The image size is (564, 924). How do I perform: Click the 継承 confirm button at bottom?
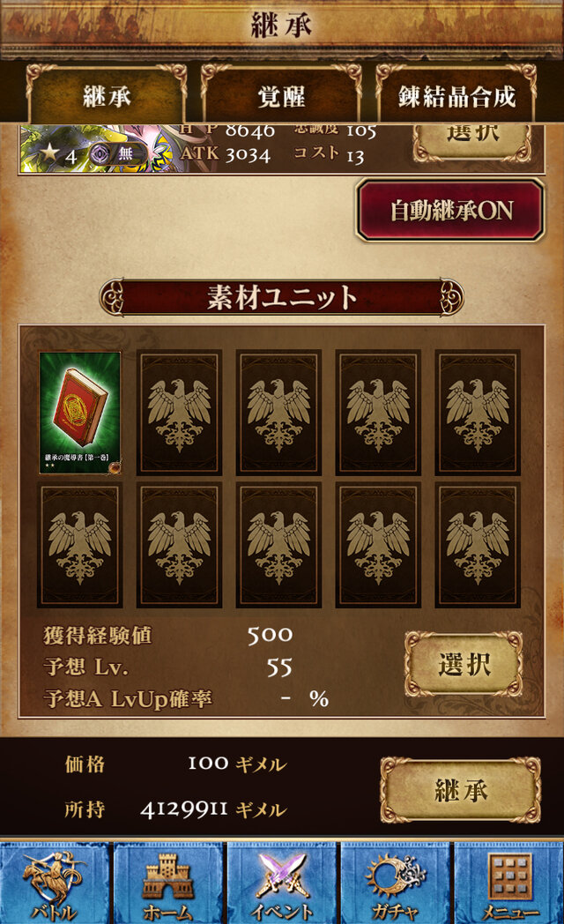click(x=461, y=790)
